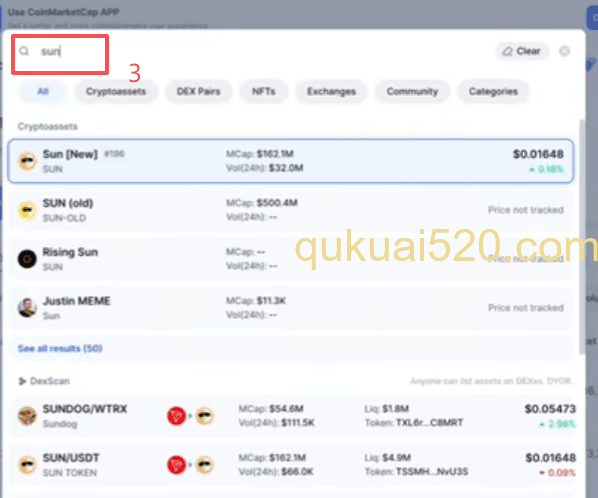
Task: Click the Liq $4.9M value in SUN/USDT row
Action: click(396, 458)
